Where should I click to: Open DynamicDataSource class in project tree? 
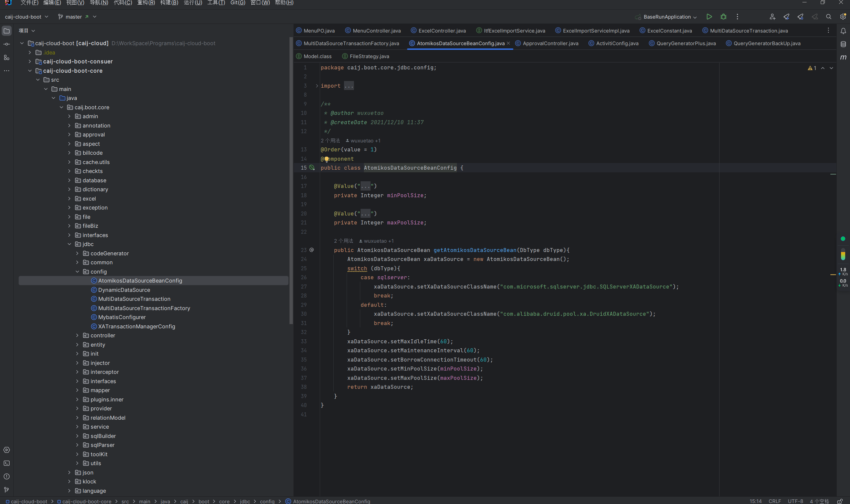pos(124,290)
